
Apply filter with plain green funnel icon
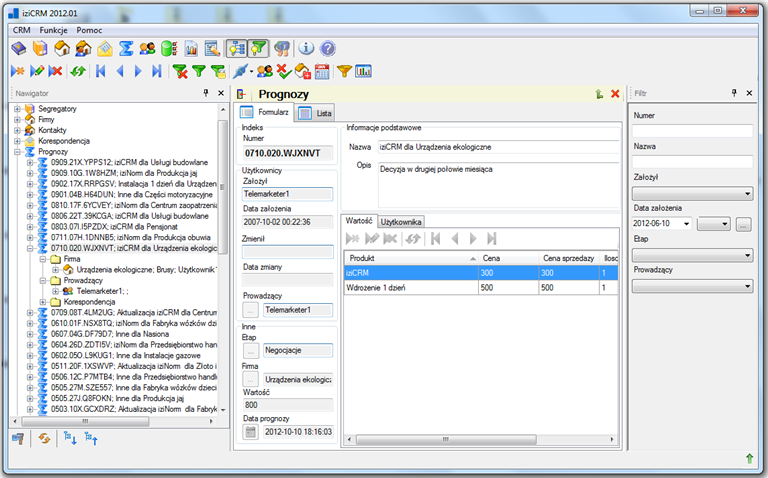coord(199,72)
